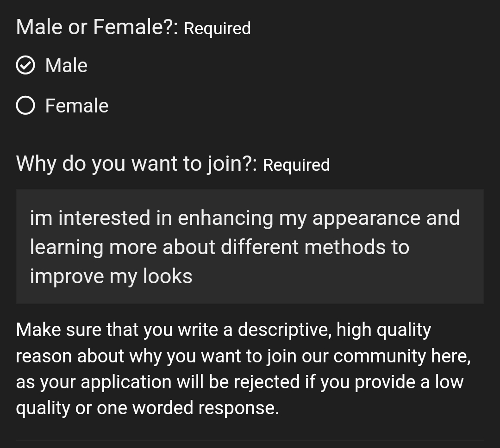Place cursor after the word looks
Image resolution: width=500 pixels, height=448 pixels.
click(194, 276)
